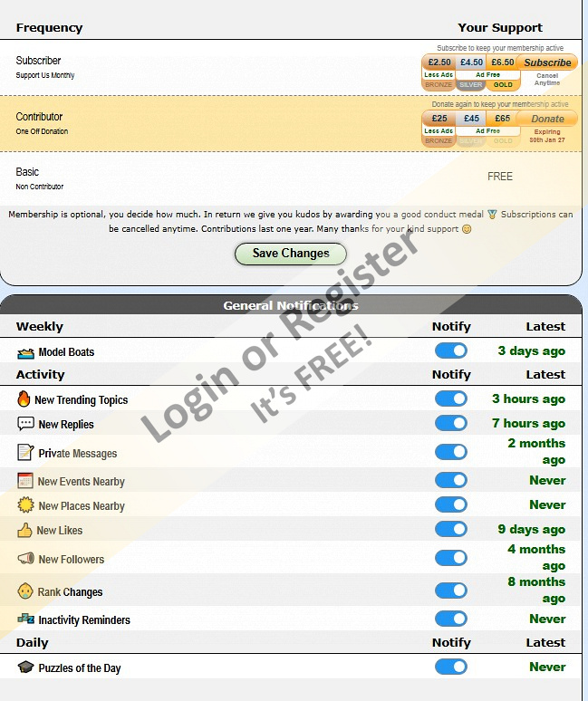Toggle Model Boats weekly notification off
588x701 pixels.
(x=450, y=351)
